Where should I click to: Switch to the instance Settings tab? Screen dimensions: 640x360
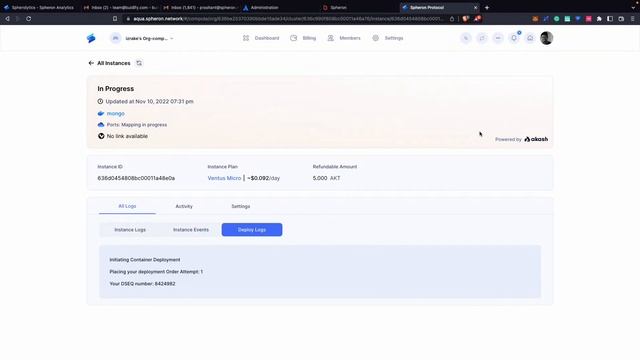pyautogui.click(x=240, y=206)
